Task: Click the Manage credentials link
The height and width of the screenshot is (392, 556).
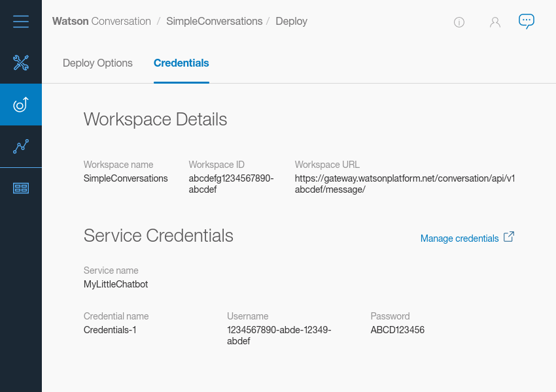Action: [459, 238]
